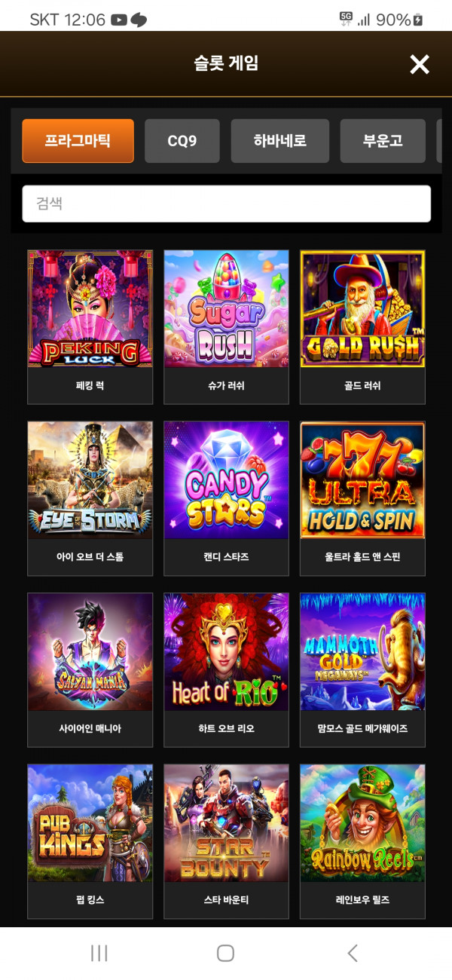Select the 프라그마틱 provider tab
The width and height of the screenshot is (452, 980).
point(78,141)
